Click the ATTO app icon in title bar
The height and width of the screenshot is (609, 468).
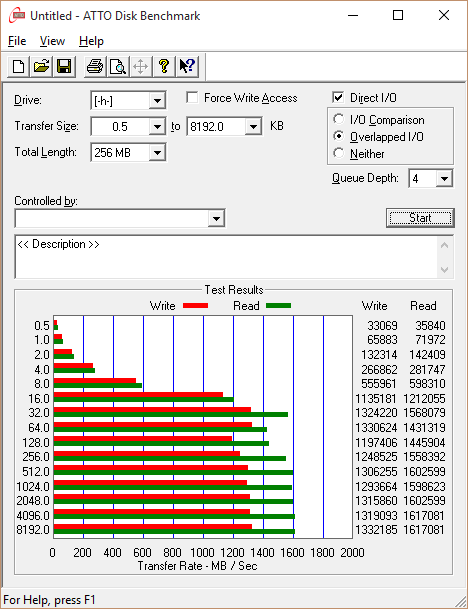(x=17, y=16)
